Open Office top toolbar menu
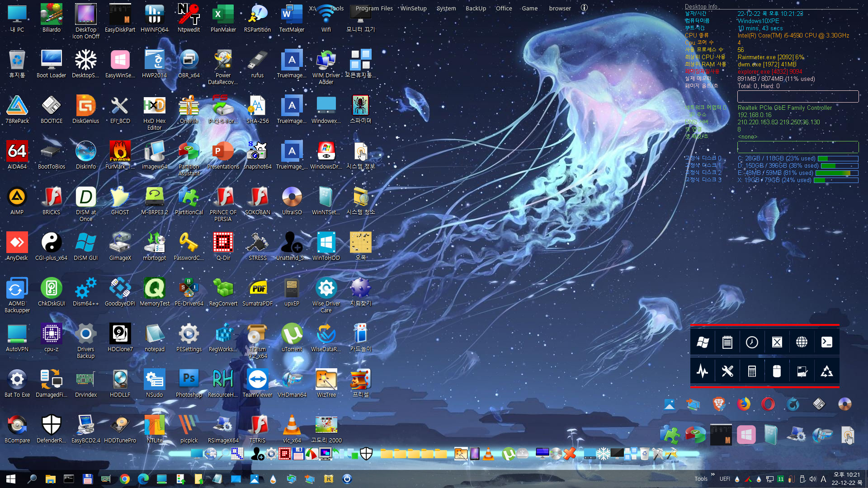The image size is (868, 488). pyautogui.click(x=504, y=8)
